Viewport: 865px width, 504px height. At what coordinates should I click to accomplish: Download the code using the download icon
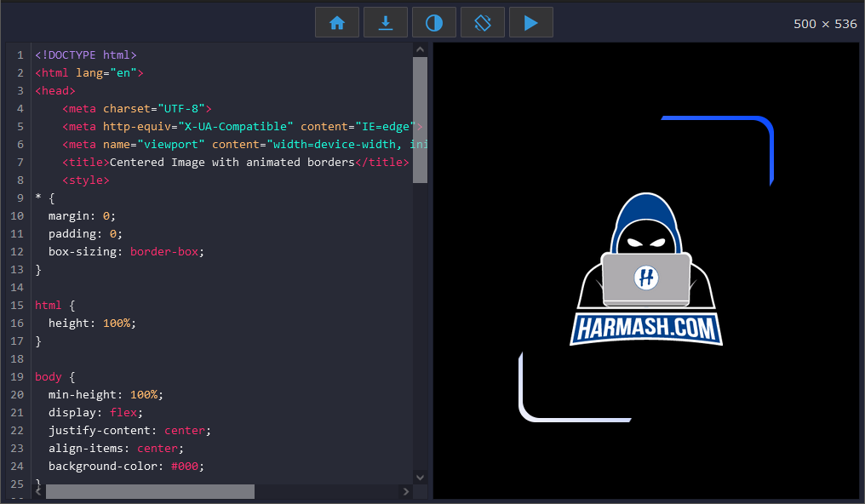point(386,23)
